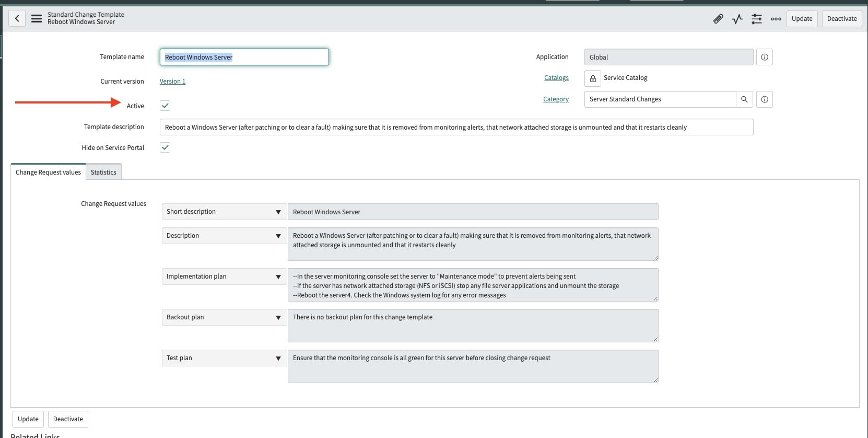Open the hamburger context menu icon
Screen dimensions: 868x438
37,19
